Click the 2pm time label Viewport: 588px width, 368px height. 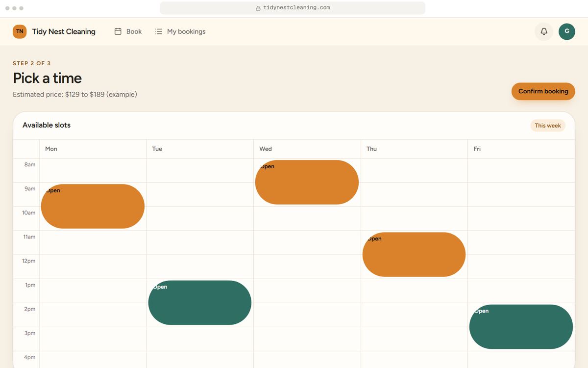(x=30, y=309)
